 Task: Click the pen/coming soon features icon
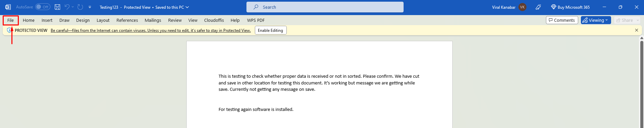point(538,7)
